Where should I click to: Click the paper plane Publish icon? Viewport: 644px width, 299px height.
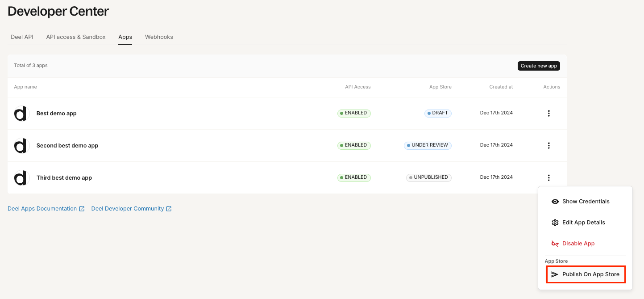[x=555, y=274]
